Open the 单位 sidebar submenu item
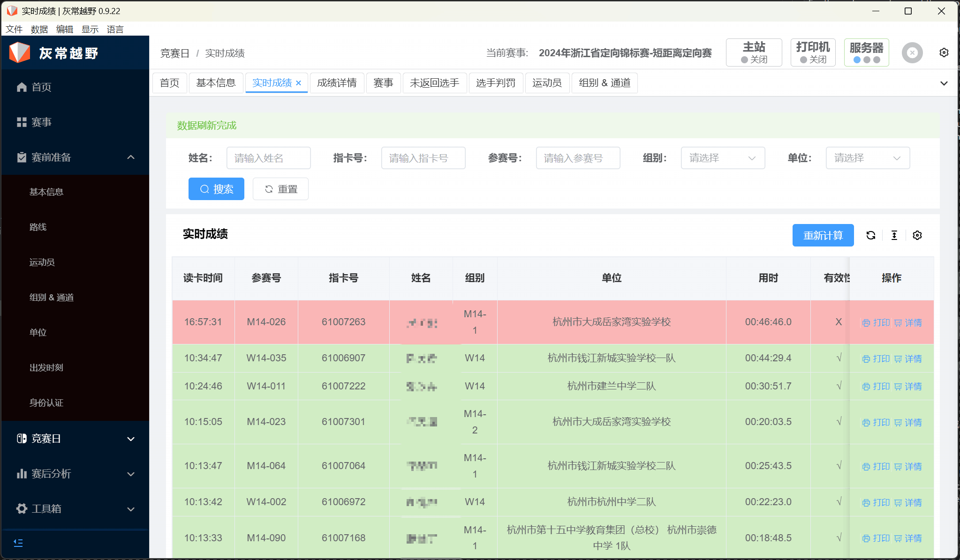The image size is (960, 560). [75, 333]
